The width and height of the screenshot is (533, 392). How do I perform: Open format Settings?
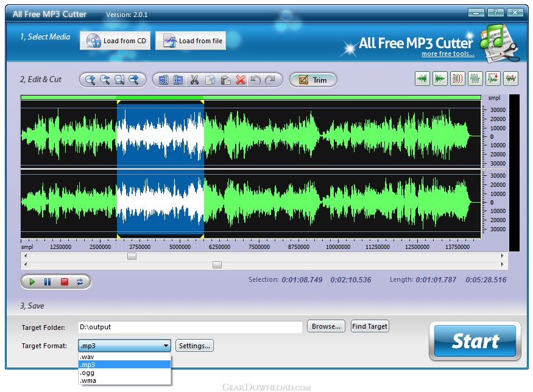pyautogui.click(x=194, y=346)
